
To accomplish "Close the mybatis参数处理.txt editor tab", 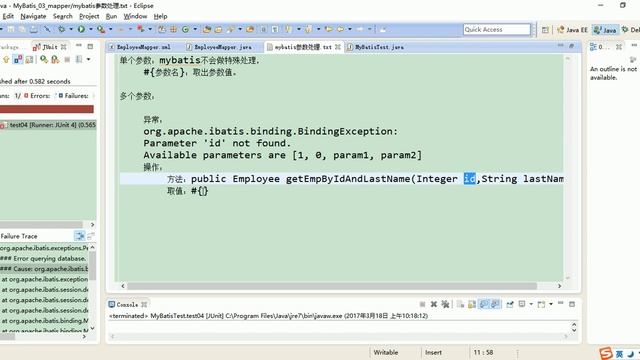I will point(338,47).
